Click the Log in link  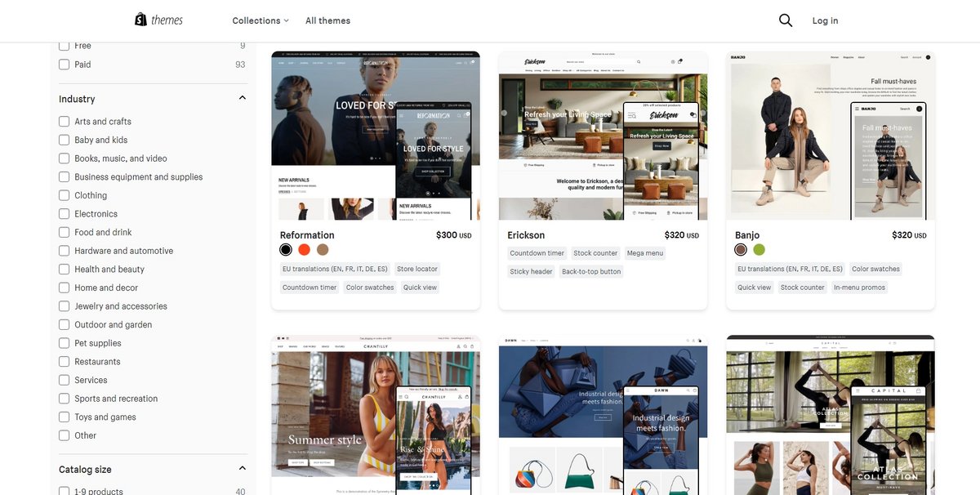click(x=825, y=20)
